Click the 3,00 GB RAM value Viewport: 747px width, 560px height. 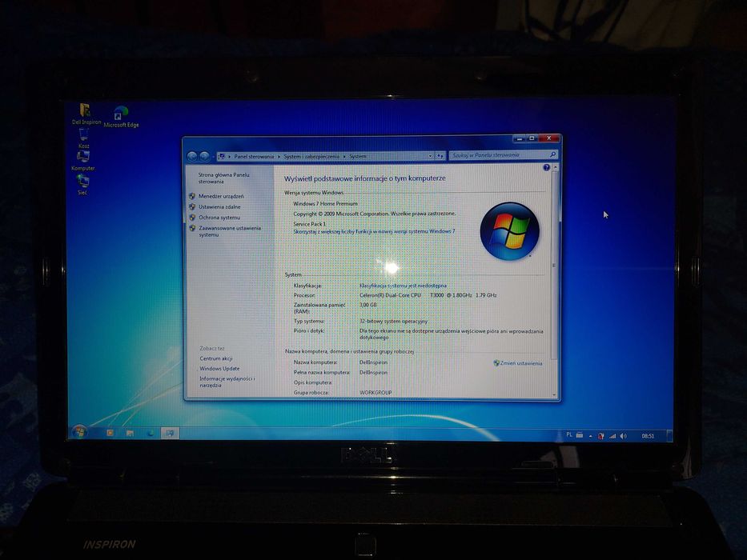click(367, 305)
